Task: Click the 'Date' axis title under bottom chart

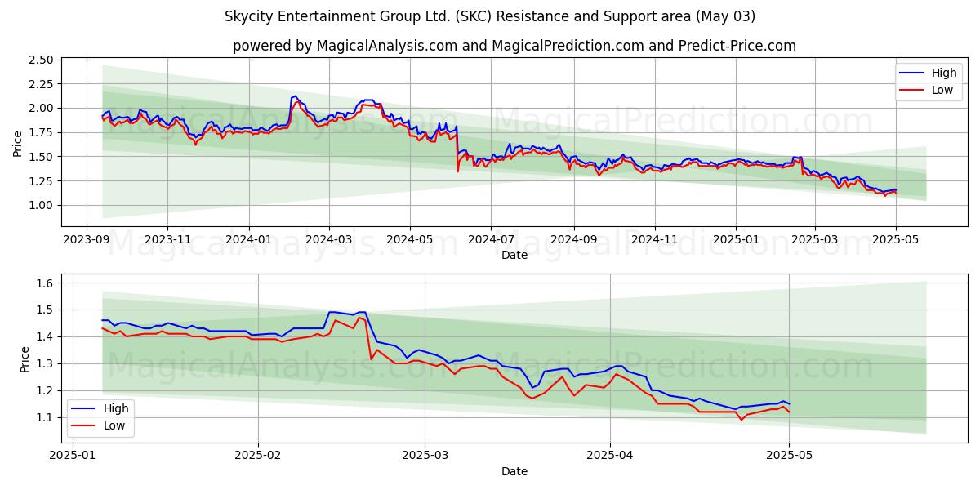Action: (514, 471)
